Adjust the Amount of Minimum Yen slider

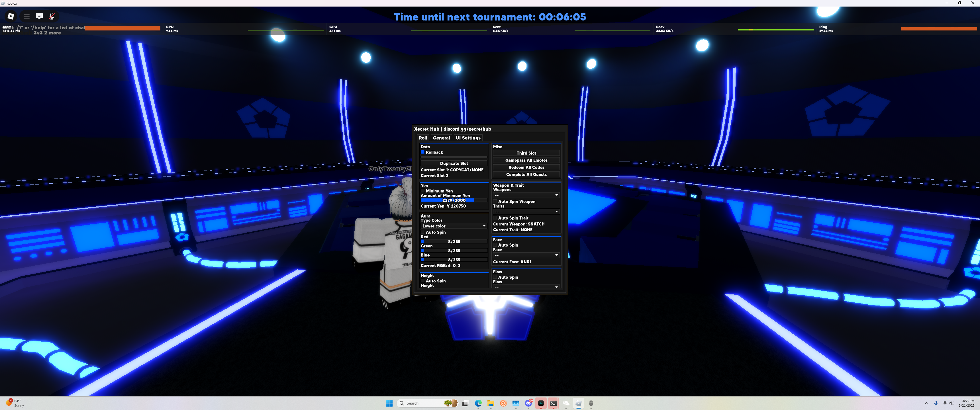point(454,200)
